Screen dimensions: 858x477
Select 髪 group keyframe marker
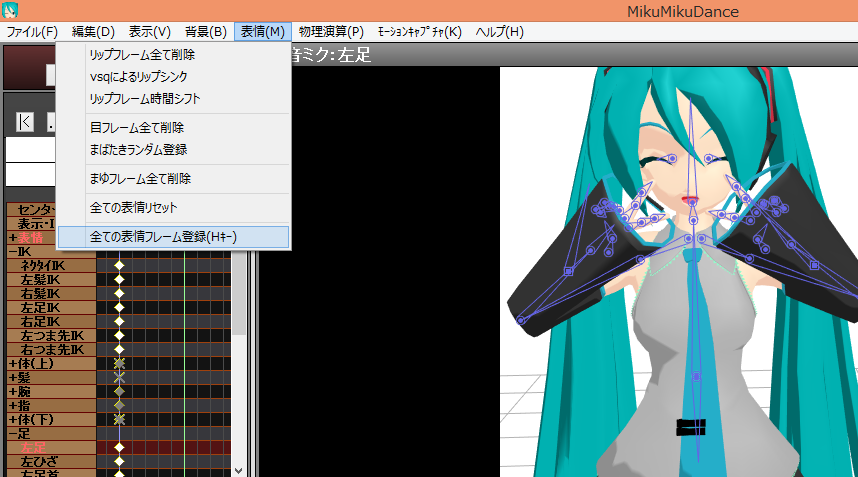click(119, 377)
